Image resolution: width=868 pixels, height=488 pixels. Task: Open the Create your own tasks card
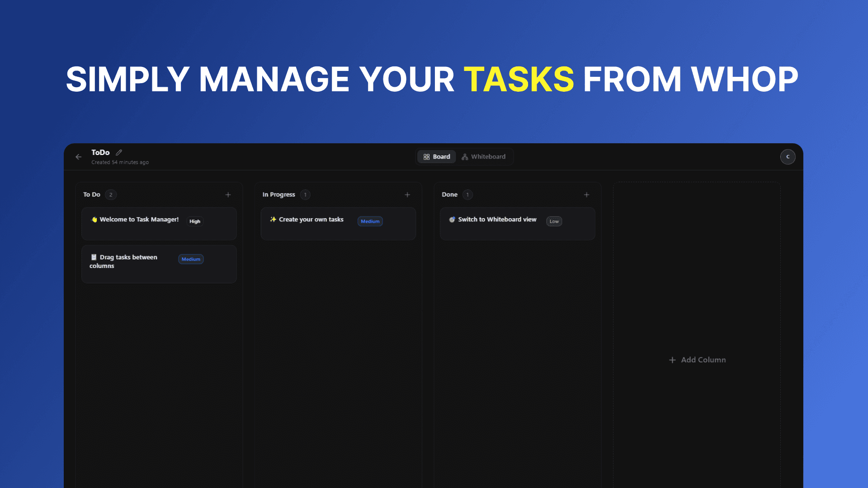(311, 220)
